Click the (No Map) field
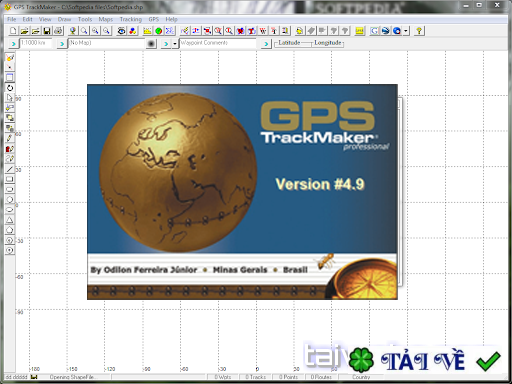Screen dimensions: 512x384 point(107,43)
